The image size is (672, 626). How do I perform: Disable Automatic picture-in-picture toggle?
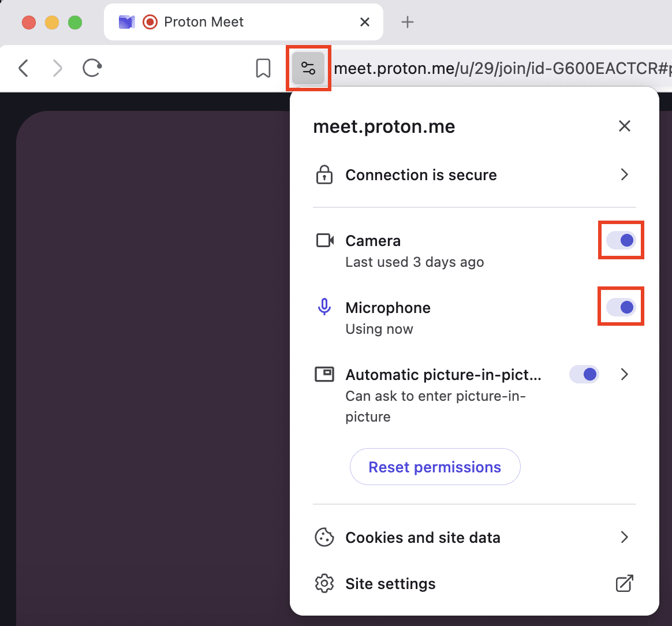(584, 374)
